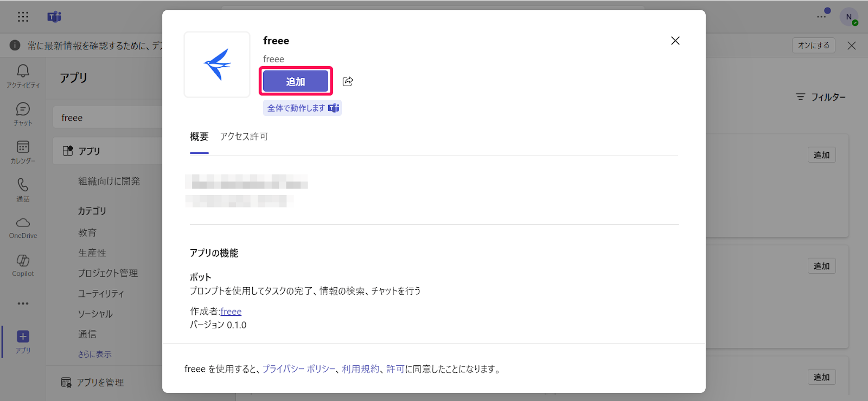Click the バージョン 0.1.0 text

[x=218, y=325]
